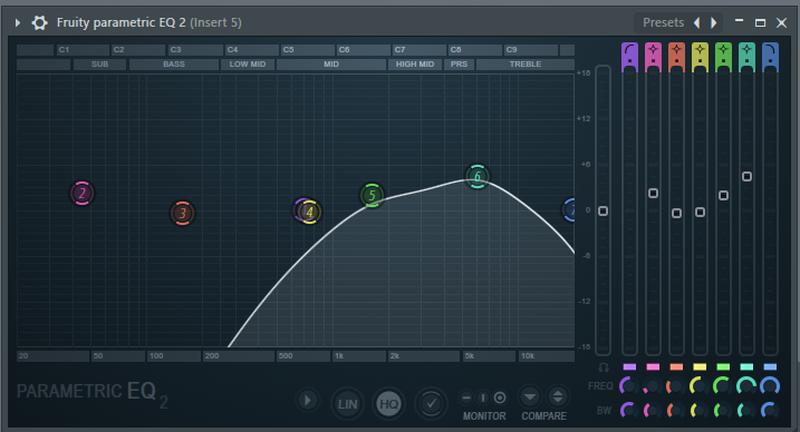This screenshot has height=432, width=800.
Task: Click the blue band 7 BW knob
Action: [x=769, y=410]
